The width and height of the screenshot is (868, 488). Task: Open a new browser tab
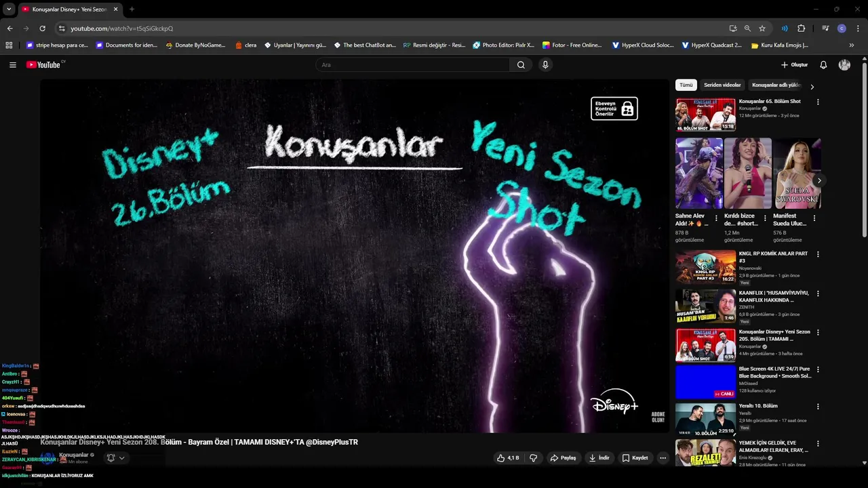click(x=132, y=9)
